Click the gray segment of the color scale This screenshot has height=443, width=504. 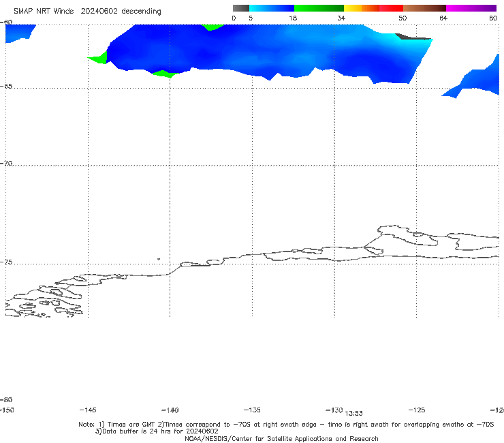240,8
